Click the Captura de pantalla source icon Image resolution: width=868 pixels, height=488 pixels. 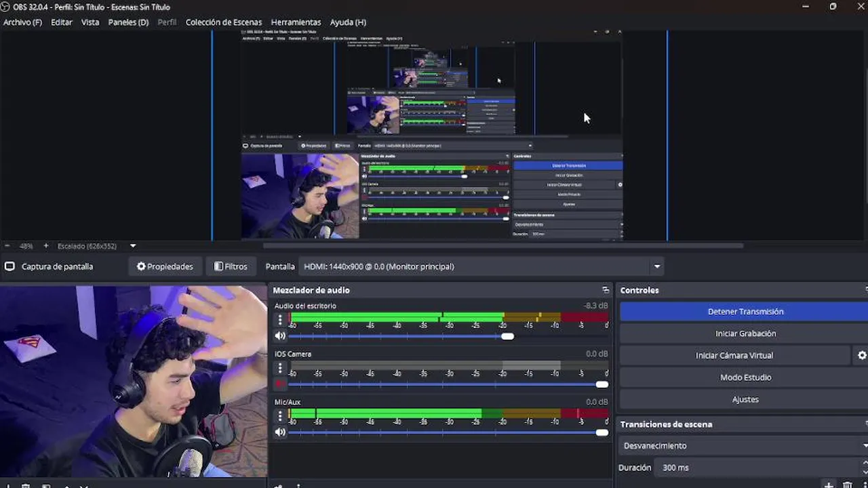pyautogui.click(x=9, y=266)
